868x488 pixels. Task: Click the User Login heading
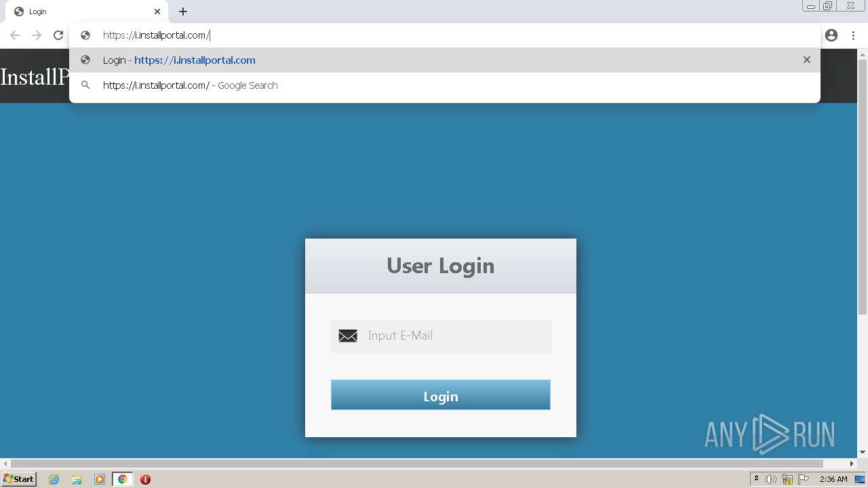click(x=441, y=266)
